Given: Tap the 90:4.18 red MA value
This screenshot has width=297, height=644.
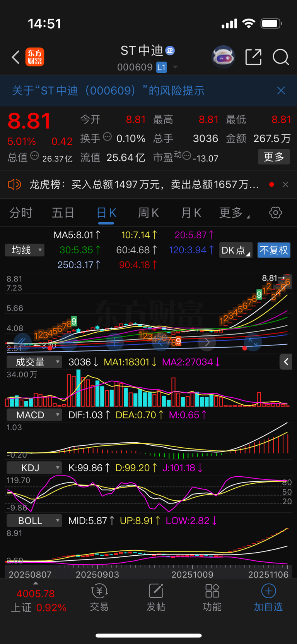Looking at the screenshot, I should pyautogui.click(x=138, y=265).
